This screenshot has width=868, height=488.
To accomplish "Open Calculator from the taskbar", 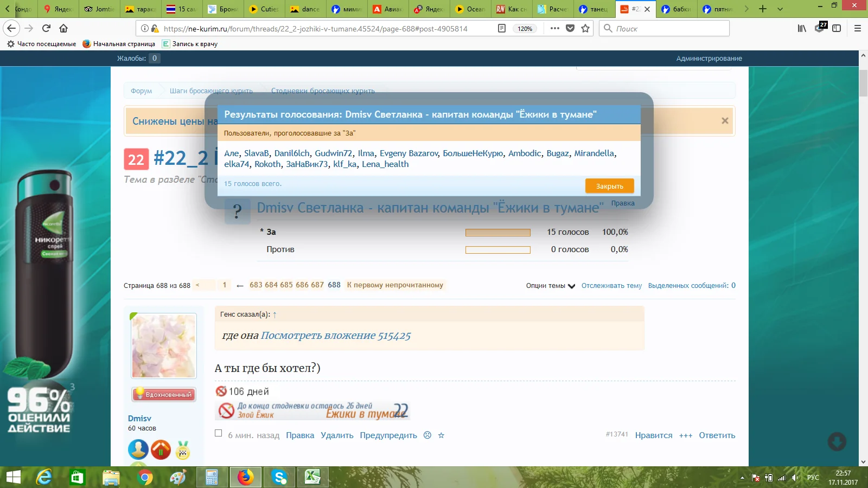I will coord(212,477).
